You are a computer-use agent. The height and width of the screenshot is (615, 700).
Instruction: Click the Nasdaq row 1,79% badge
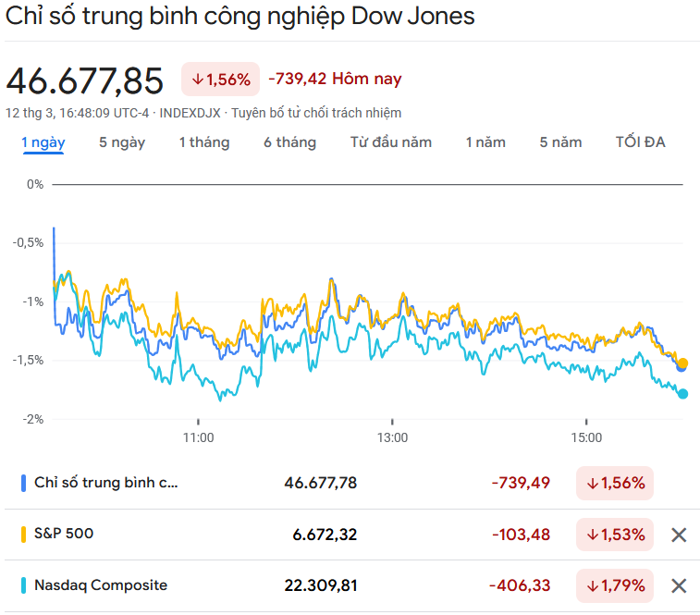point(615,585)
